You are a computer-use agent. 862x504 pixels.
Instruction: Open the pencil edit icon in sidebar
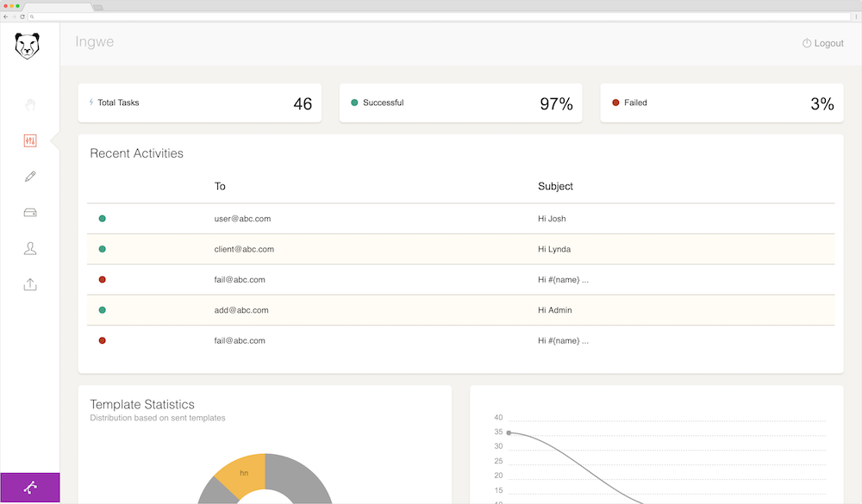tap(30, 177)
